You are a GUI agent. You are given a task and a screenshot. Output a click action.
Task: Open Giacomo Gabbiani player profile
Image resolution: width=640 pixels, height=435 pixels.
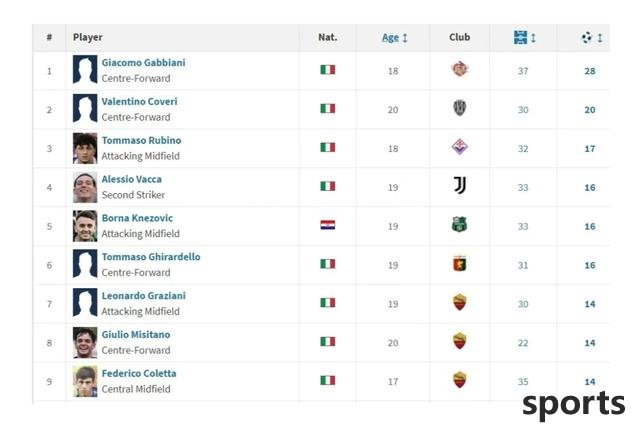pyautogui.click(x=143, y=63)
